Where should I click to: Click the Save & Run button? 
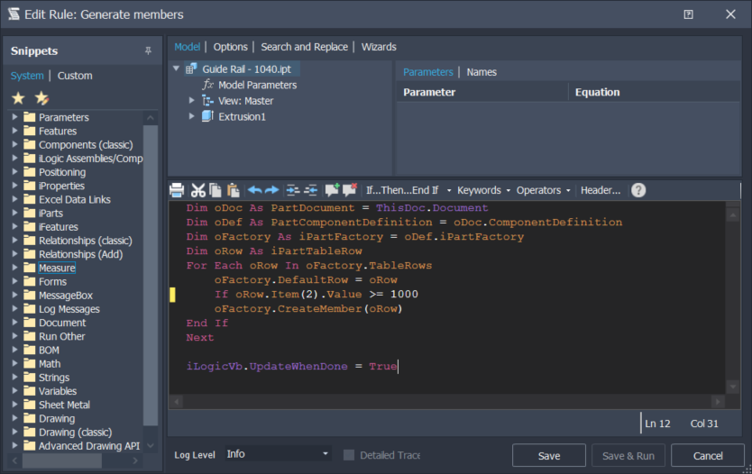[x=628, y=455]
